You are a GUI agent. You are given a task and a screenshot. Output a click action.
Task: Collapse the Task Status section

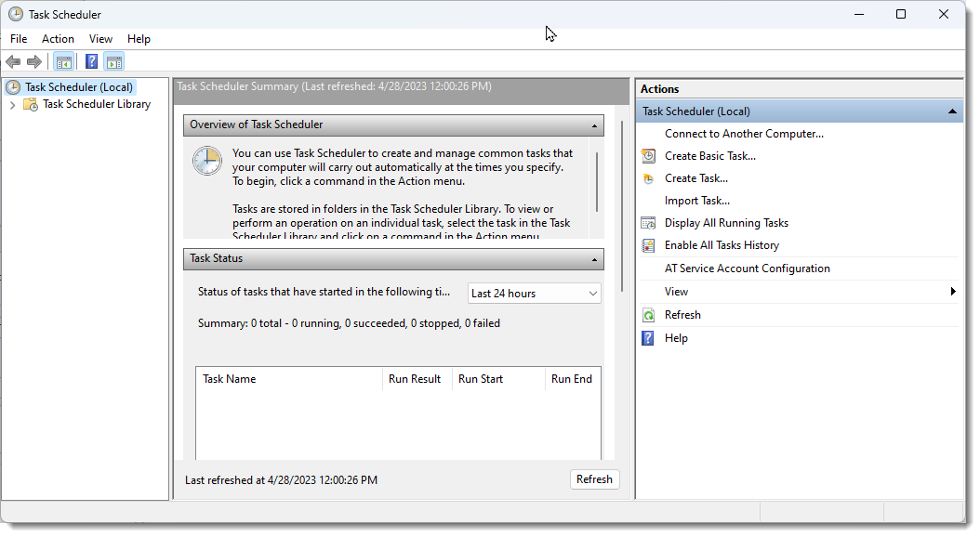(x=595, y=259)
